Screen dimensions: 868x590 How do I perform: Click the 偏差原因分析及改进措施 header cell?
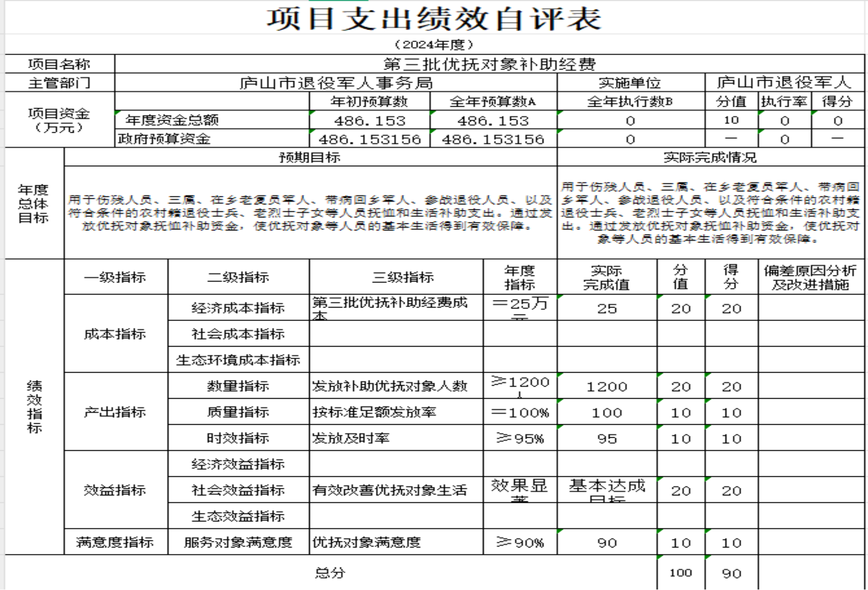[810, 277]
